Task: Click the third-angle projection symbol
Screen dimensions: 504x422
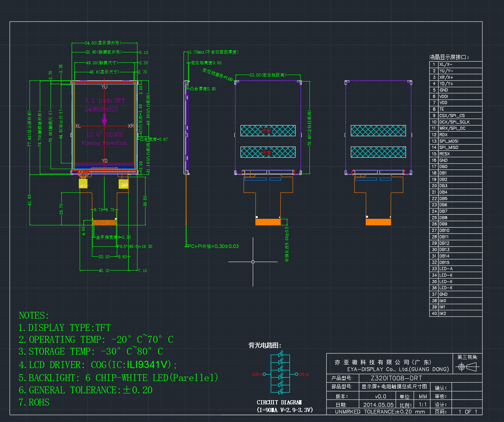Action: coord(468,367)
